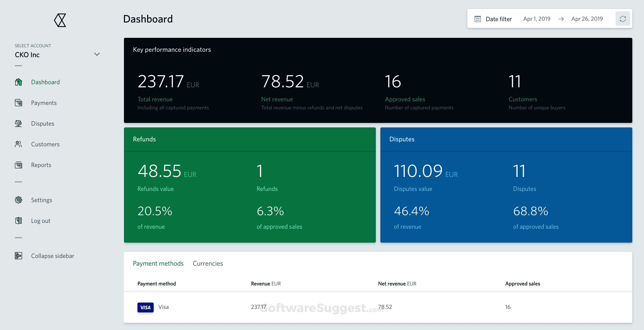Open Settings via the gear icon
This screenshot has height=330, width=644.
pyautogui.click(x=18, y=200)
